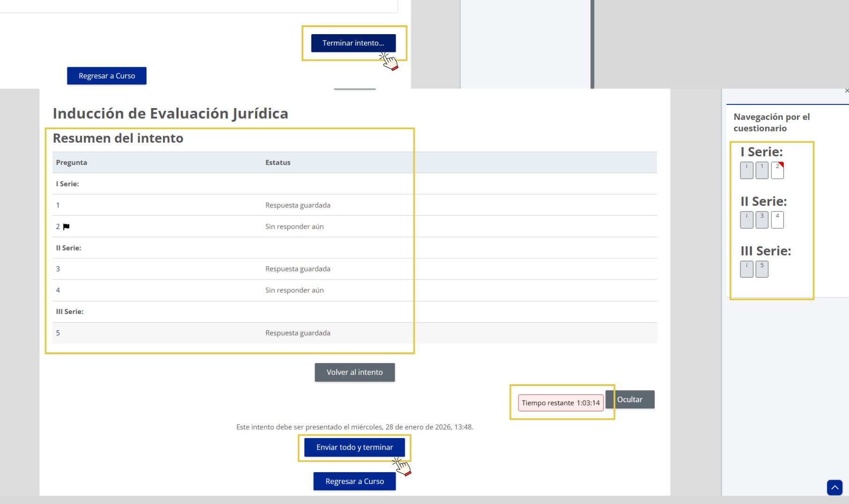Go to question 3 navigation box

[761, 220]
